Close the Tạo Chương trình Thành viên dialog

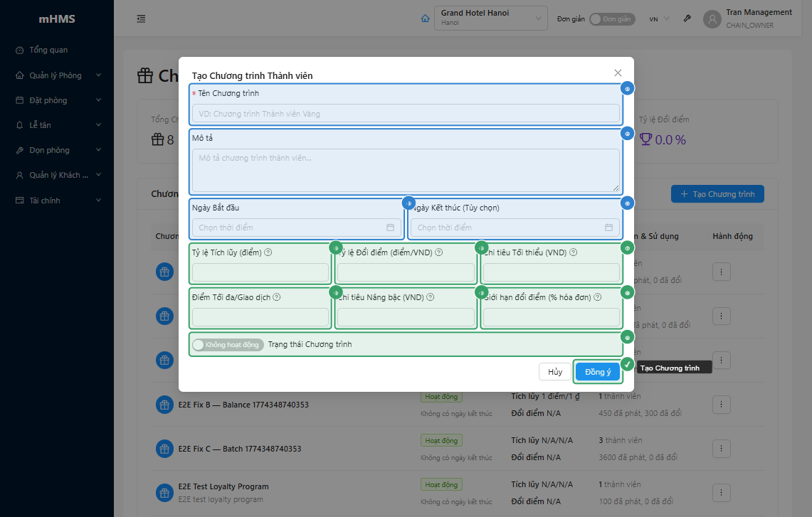[618, 73]
